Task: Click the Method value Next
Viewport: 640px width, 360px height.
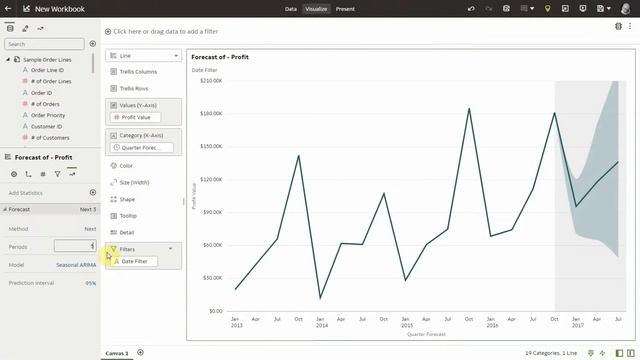Action: (x=90, y=229)
